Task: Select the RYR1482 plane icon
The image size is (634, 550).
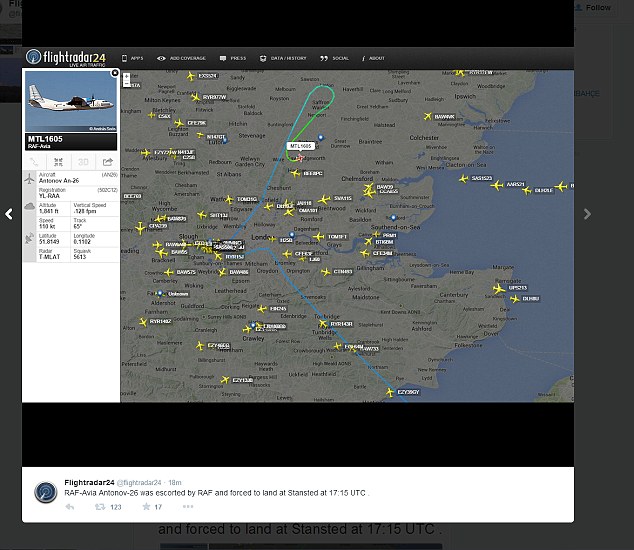Action: click(143, 322)
